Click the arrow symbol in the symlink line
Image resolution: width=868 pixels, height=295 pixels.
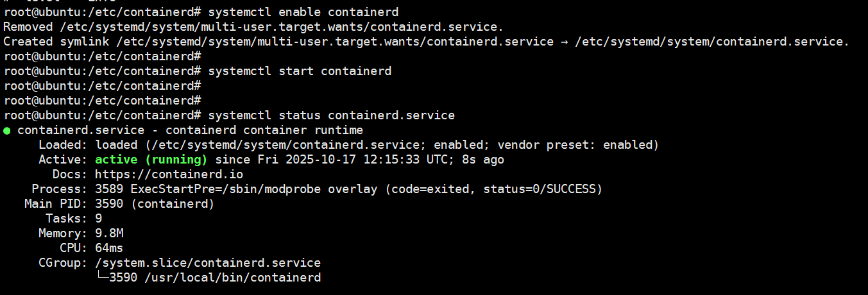coord(564,42)
